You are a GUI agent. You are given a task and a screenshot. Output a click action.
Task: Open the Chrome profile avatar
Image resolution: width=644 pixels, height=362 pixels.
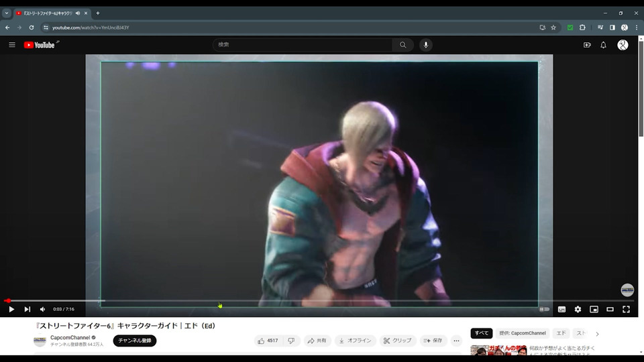(x=625, y=27)
